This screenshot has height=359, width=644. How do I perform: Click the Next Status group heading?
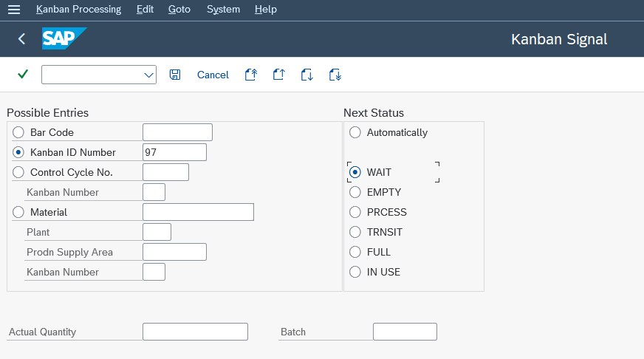tap(374, 113)
